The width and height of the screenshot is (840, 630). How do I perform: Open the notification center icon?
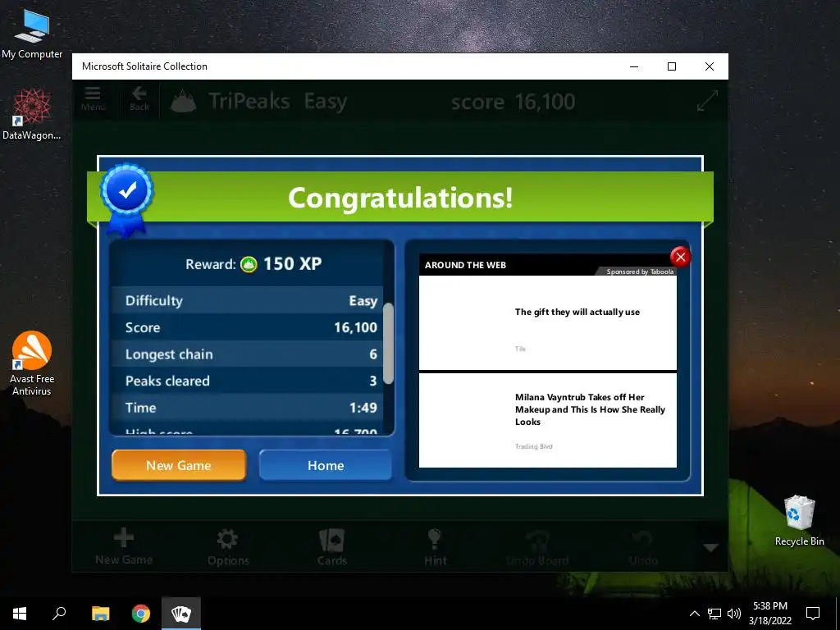[x=813, y=614]
